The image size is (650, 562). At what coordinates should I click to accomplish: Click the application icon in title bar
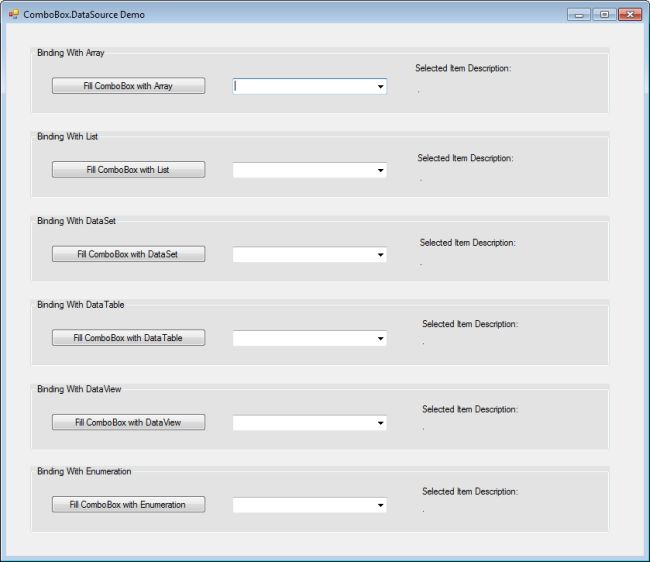(13, 14)
